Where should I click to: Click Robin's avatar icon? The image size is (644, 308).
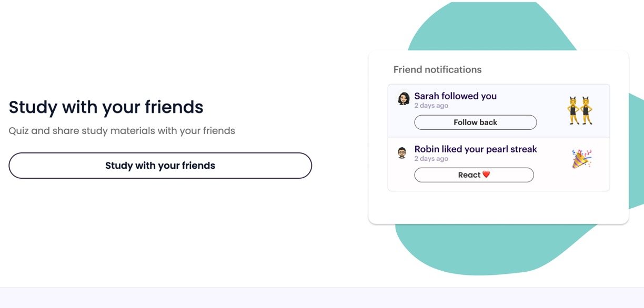pos(402,153)
